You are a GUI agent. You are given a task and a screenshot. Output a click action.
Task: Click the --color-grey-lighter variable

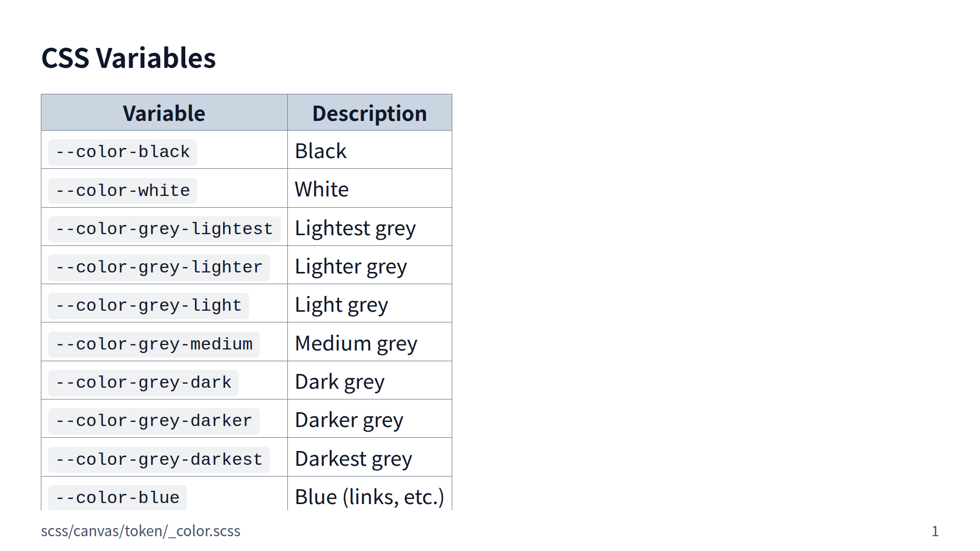(159, 267)
